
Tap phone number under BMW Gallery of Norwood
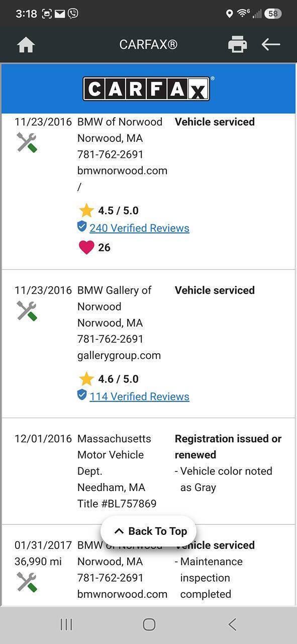coord(111,339)
